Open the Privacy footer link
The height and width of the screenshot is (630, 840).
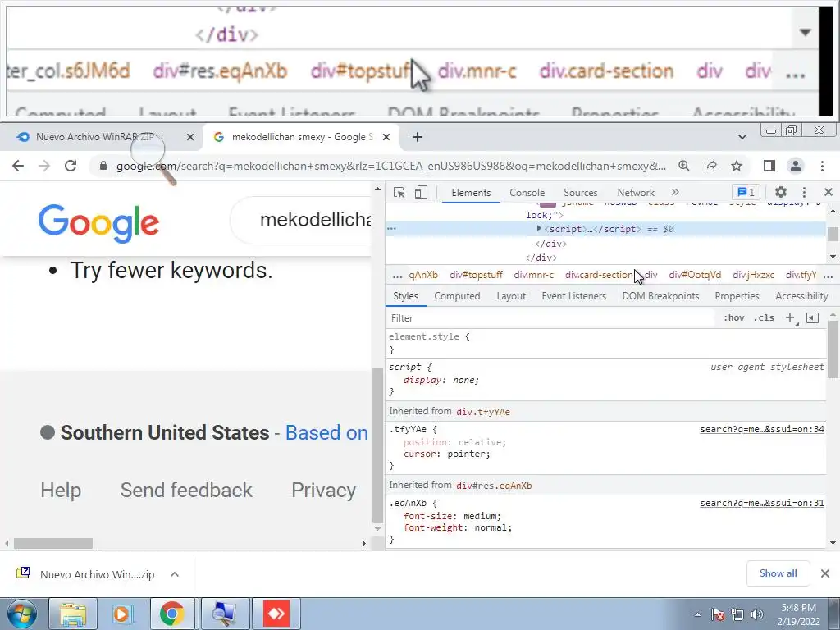[x=323, y=491]
